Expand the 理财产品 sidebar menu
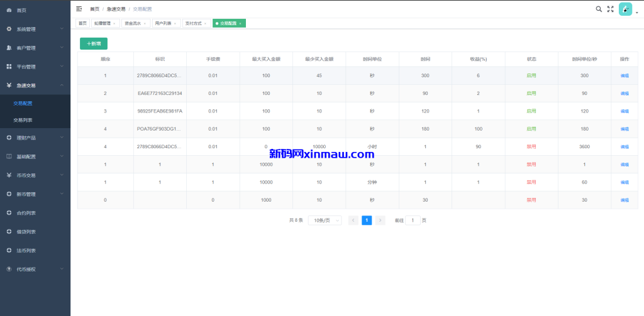644x316 pixels. click(x=35, y=138)
